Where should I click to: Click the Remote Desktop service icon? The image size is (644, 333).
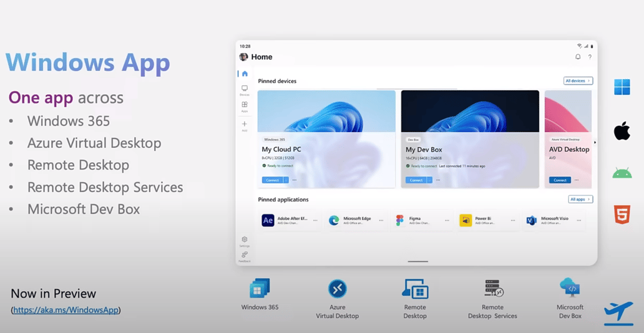(x=415, y=288)
